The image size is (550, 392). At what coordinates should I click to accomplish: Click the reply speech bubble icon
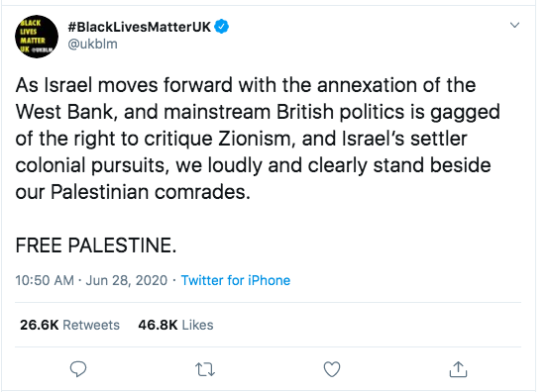[x=78, y=369]
